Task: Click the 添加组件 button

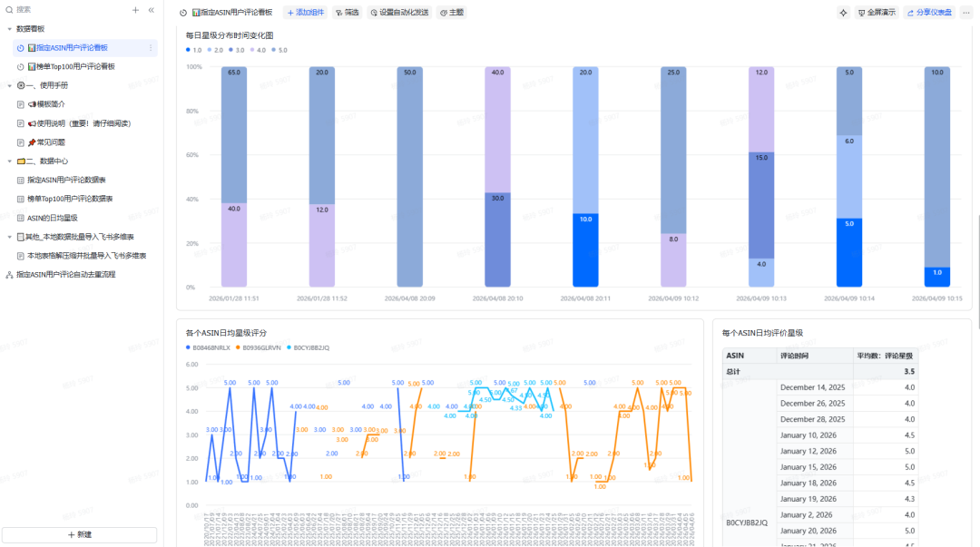Action: 304,13
